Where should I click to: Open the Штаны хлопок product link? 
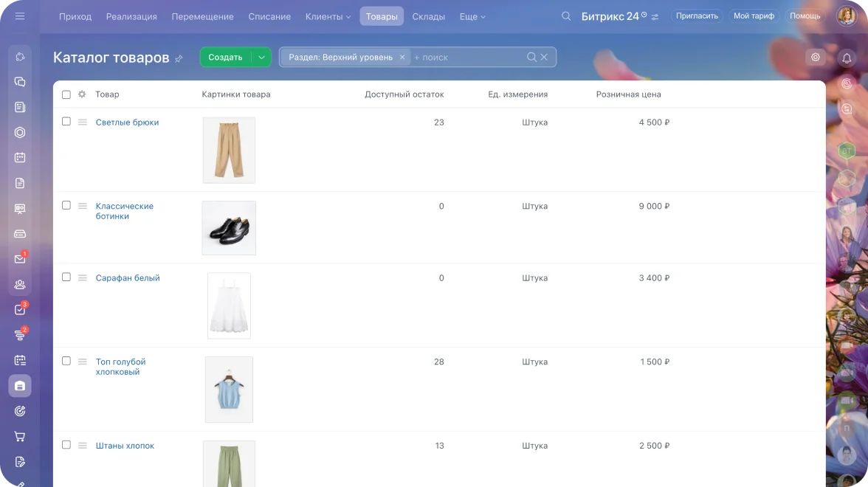pos(125,446)
